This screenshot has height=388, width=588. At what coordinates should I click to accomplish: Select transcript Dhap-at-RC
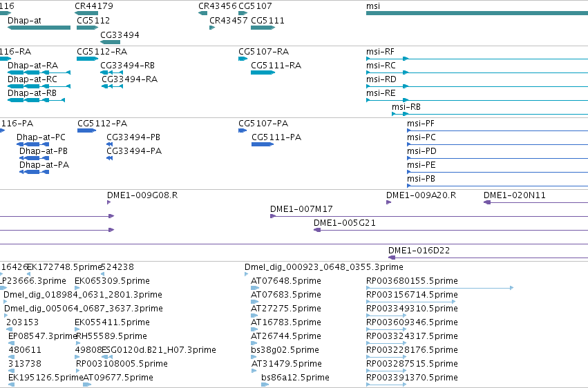(39, 86)
